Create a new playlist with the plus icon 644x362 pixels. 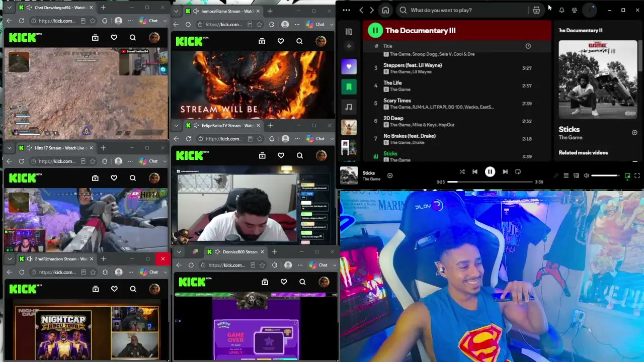pos(349,46)
